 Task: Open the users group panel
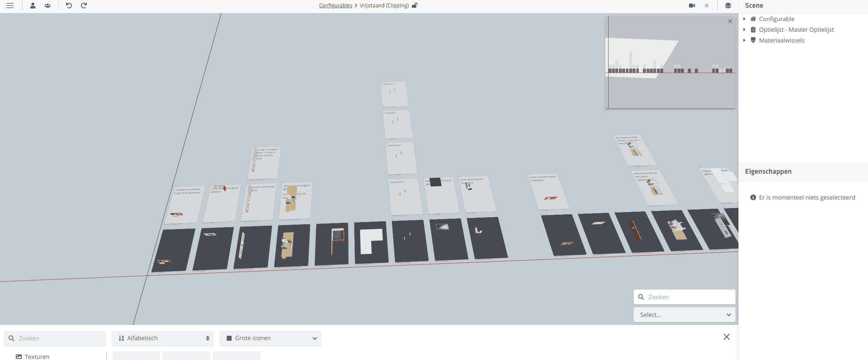tap(47, 6)
